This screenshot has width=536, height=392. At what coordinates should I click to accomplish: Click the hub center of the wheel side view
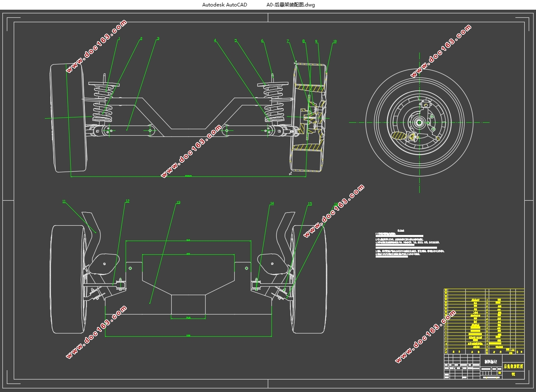point(419,122)
